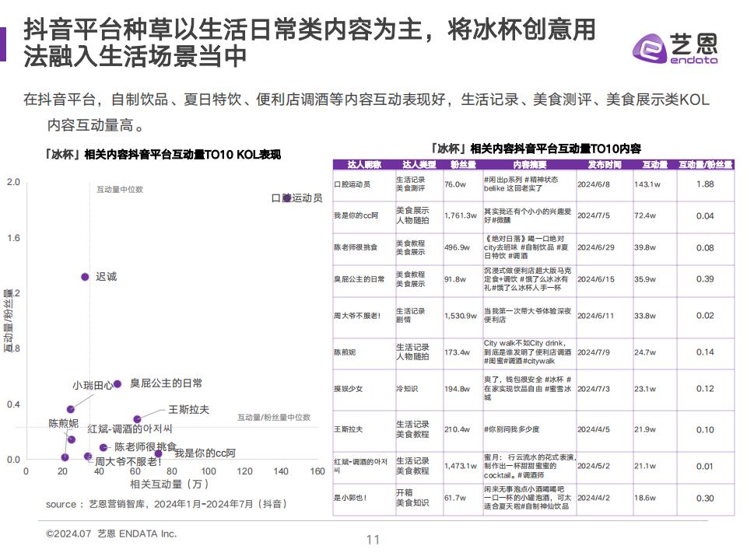
Task: Click the 摸娱少女 table cell
Action: [349, 389]
